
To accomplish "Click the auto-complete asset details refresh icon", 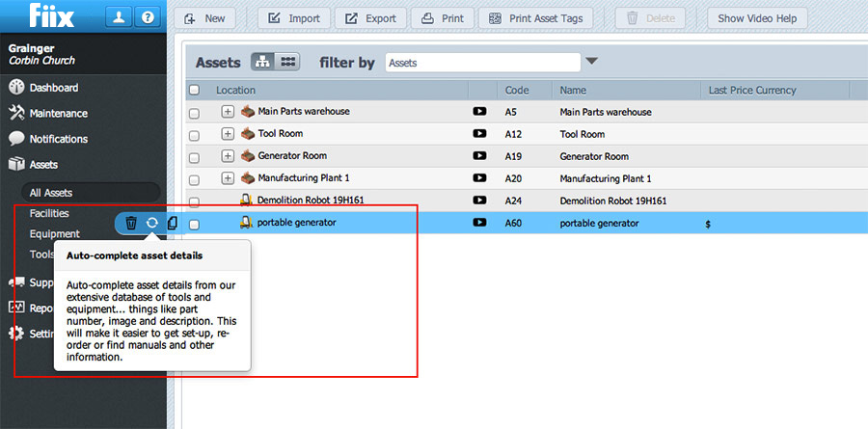I will (x=152, y=223).
